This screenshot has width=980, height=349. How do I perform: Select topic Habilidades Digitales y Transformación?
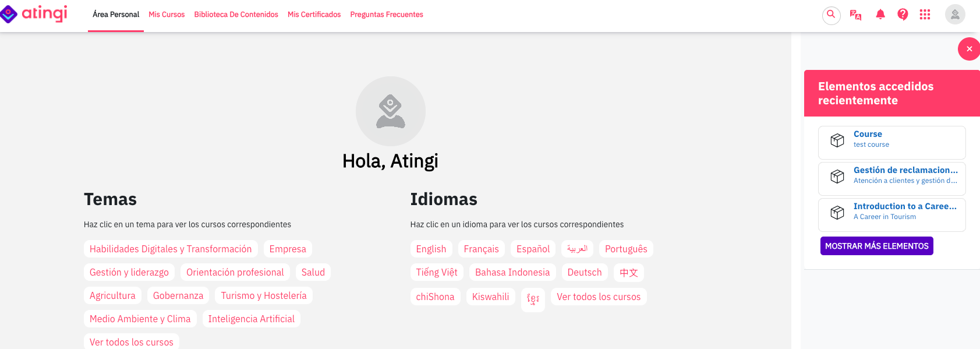point(171,249)
